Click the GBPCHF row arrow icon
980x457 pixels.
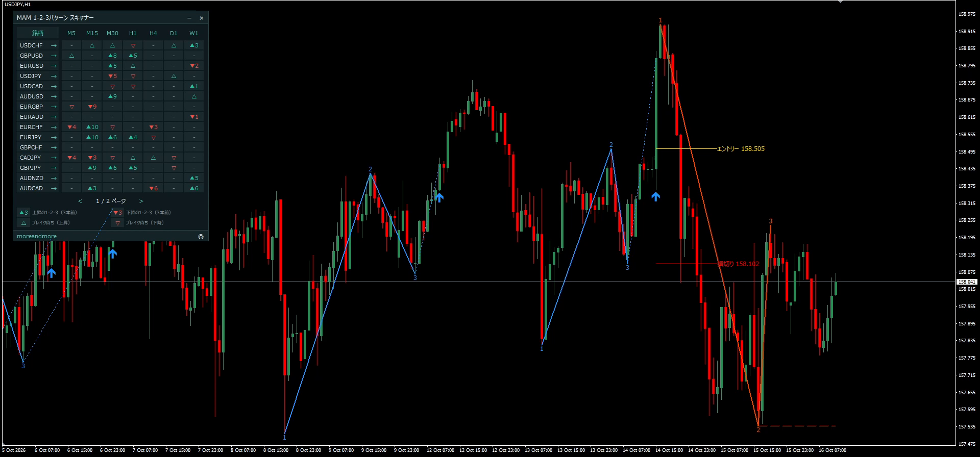pos(54,147)
